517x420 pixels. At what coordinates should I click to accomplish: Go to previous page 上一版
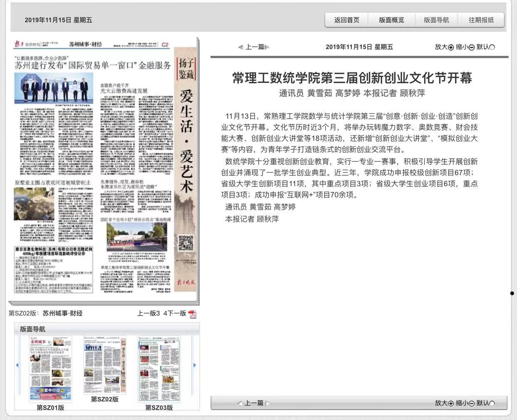147,313
